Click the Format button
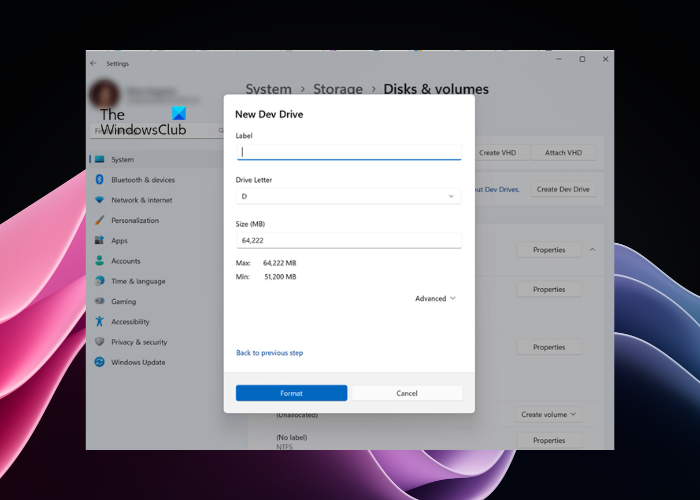This screenshot has height=500, width=700. (x=292, y=393)
